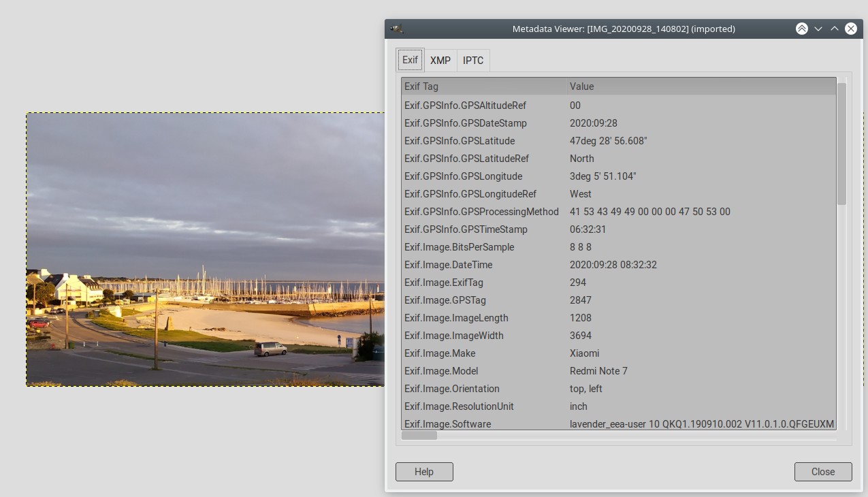Close the dialog with the title bar X
The image size is (868, 497).
pyautogui.click(x=851, y=29)
